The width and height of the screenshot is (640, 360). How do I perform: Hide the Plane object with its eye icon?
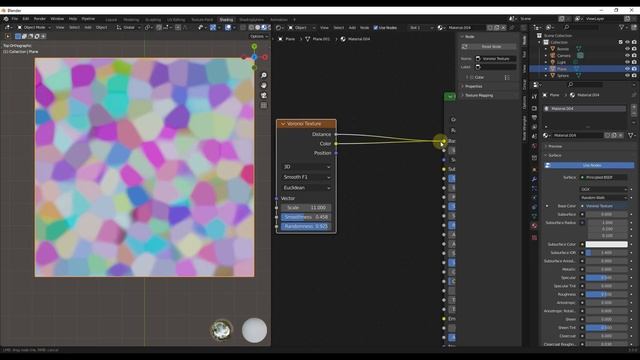pyautogui.click(x=627, y=69)
